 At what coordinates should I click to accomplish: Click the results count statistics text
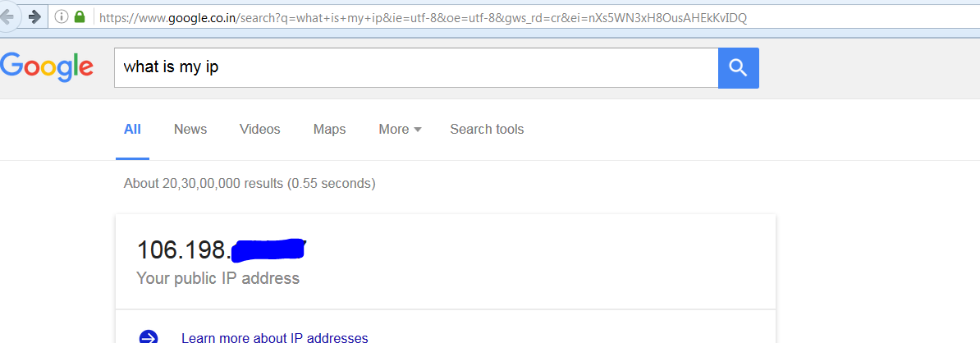point(250,183)
